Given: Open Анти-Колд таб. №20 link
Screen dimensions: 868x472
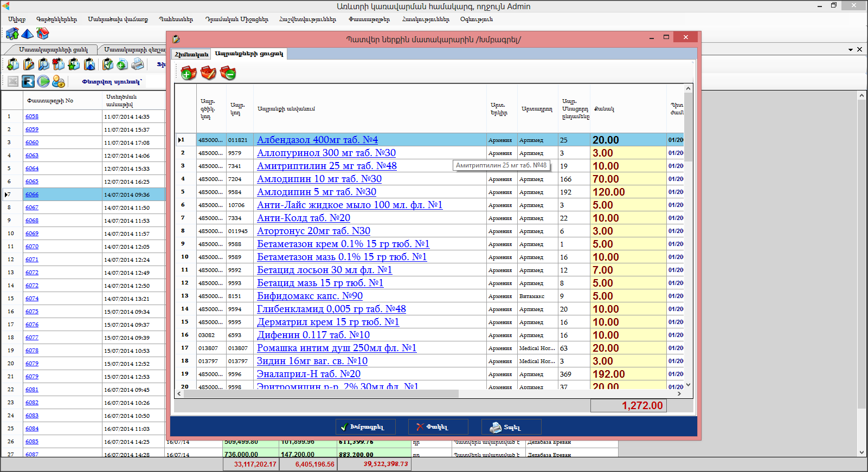Looking at the screenshot, I should tap(304, 218).
